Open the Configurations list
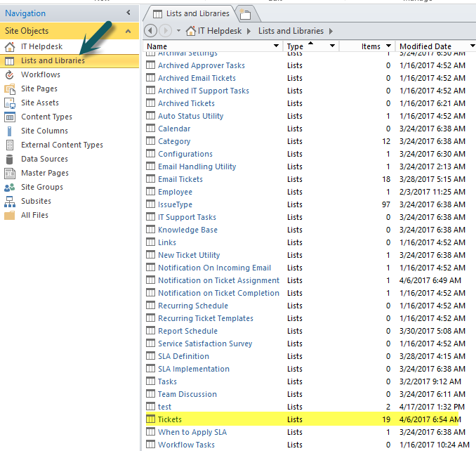Screen dimensions: 476x451 coord(185,154)
